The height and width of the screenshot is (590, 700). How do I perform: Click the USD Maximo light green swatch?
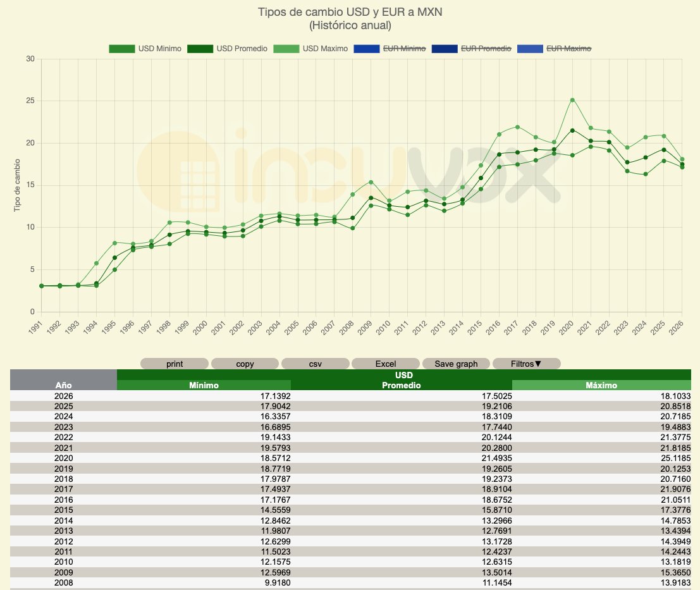286,49
